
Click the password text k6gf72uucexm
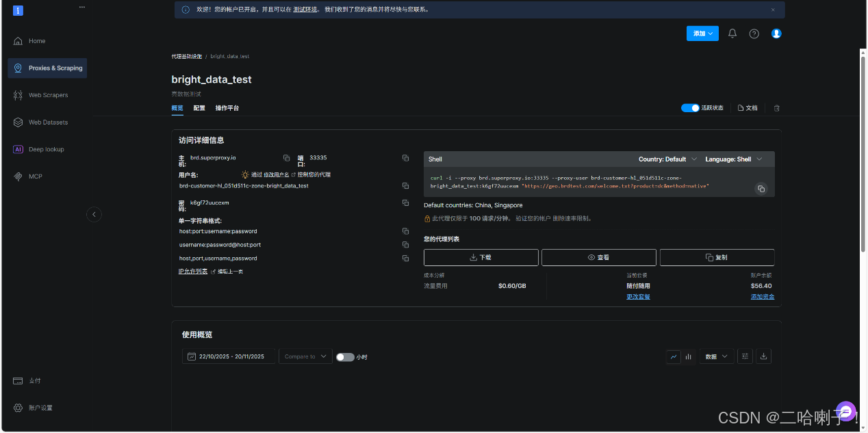tap(209, 202)
